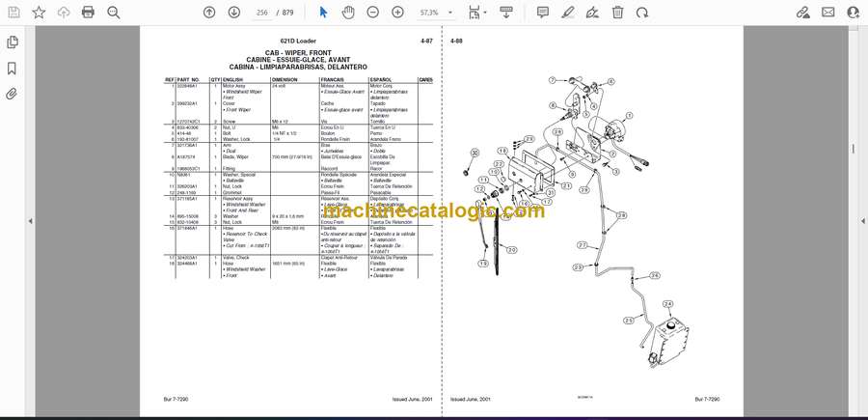Click the share with others person icon
Viewport: 868px width, 420px height.
click(854, 13)
